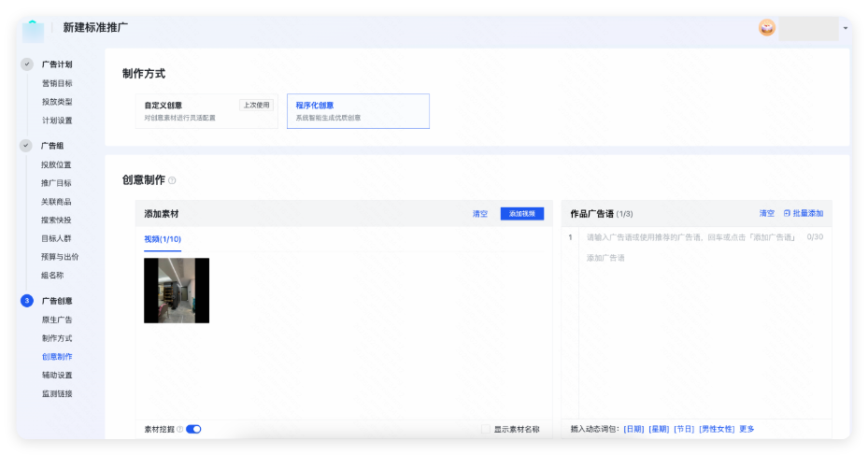
Task: Select the 自定义创意 option card
Action: pyautogui.click(x=206, y=111)
